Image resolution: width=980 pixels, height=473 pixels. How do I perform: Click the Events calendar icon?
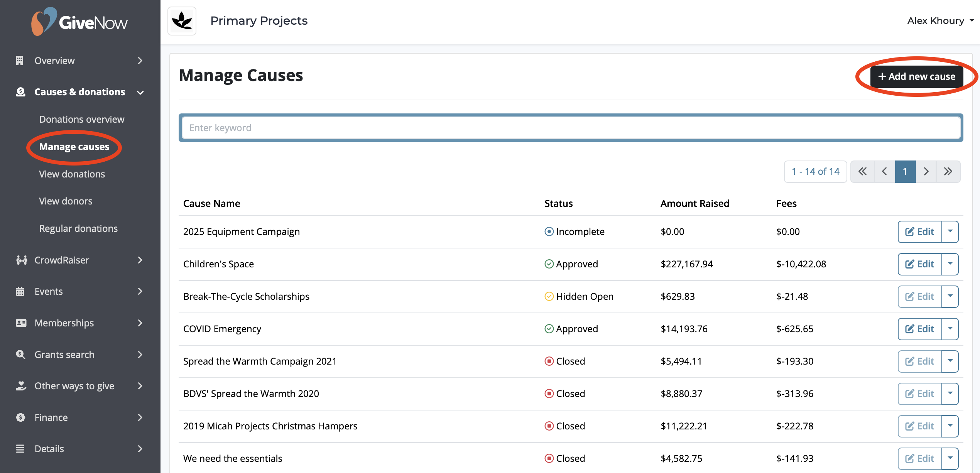coord(20,291)
